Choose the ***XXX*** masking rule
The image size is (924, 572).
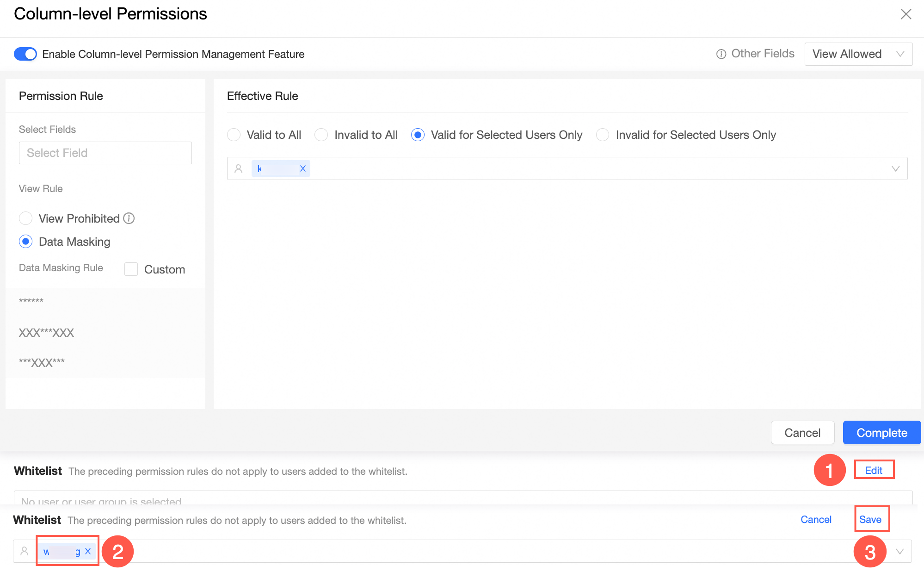42,362
